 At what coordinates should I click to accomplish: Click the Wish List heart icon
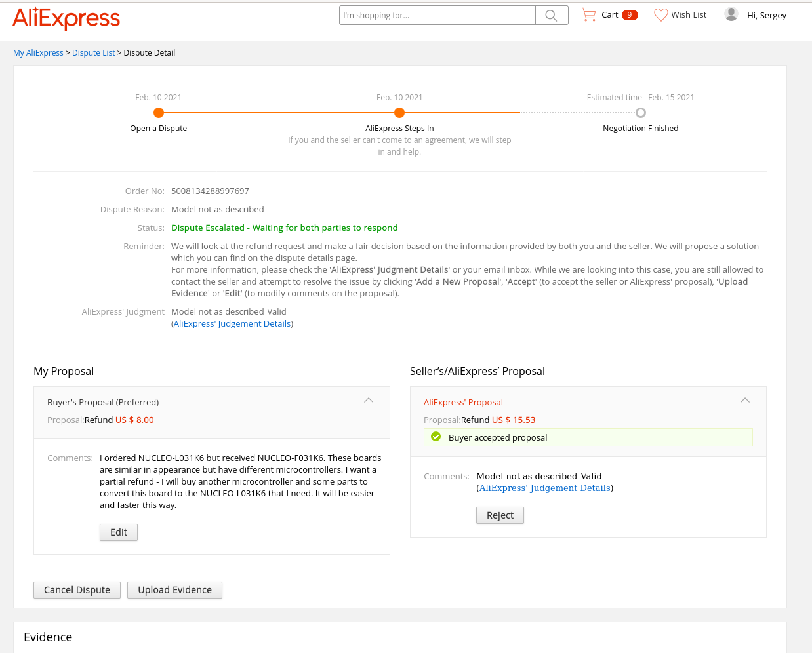click(x=660, y=15)
